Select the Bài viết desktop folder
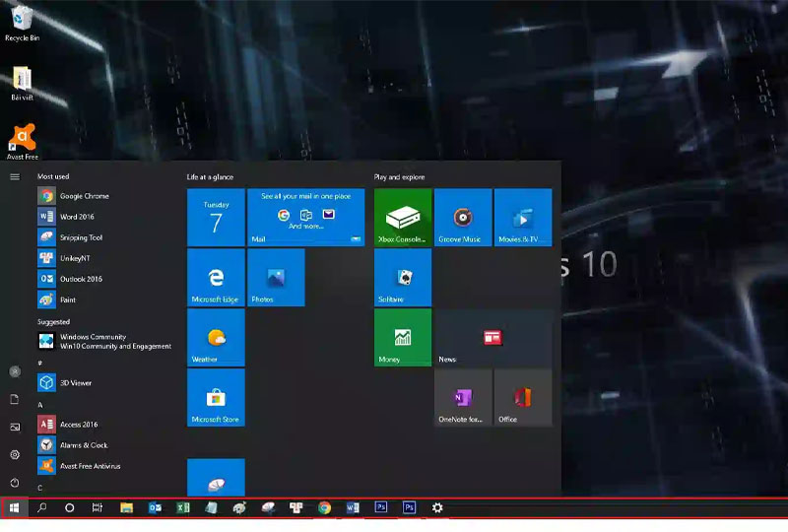Screen dimensions: 788x532 22,83
